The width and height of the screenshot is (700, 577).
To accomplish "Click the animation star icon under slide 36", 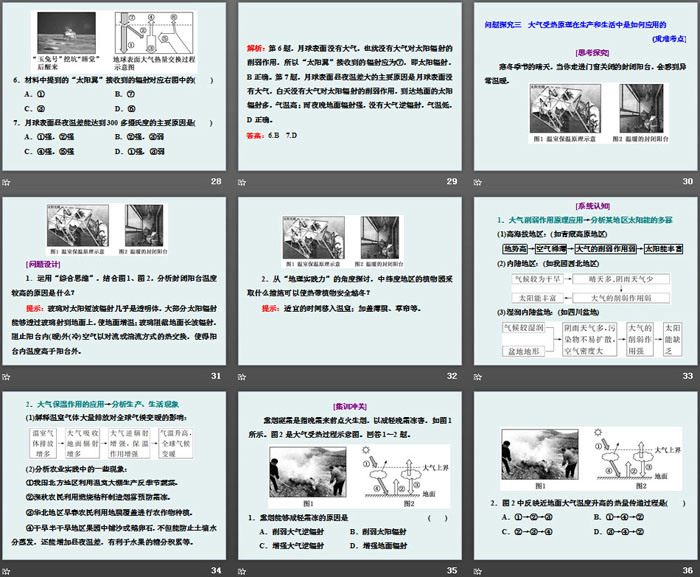I will [476, 570].
